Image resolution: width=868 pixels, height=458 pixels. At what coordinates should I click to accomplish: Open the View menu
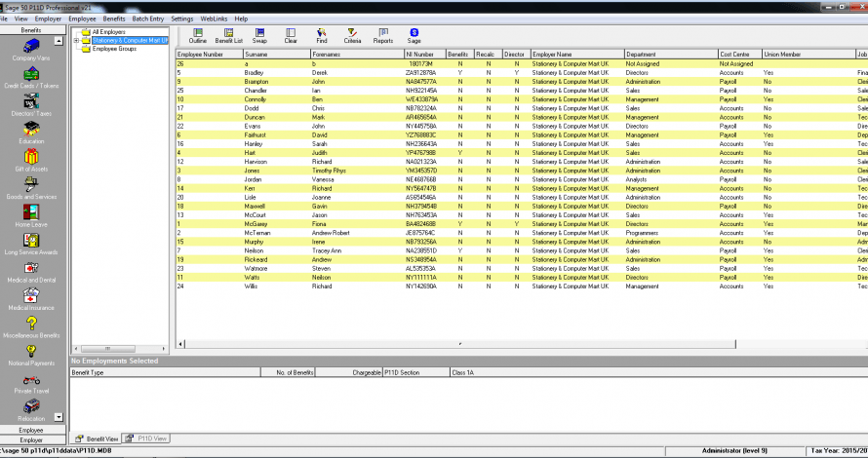click(21, 19)
